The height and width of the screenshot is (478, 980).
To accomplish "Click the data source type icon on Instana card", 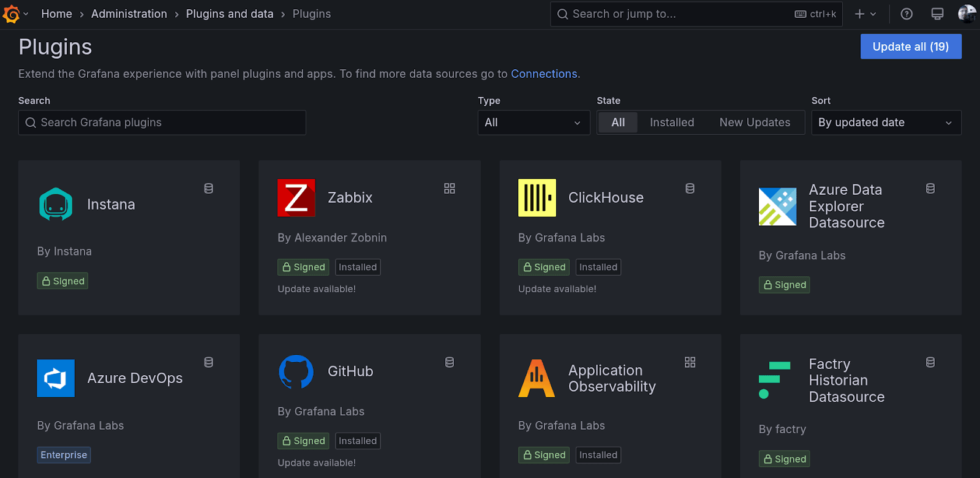I will tap(209, 189).
